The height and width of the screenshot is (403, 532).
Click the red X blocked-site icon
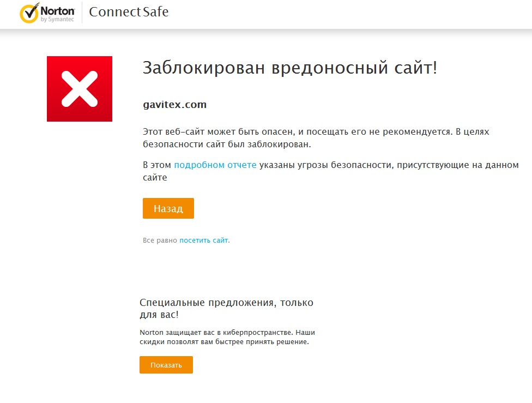[x=80, y=89]
